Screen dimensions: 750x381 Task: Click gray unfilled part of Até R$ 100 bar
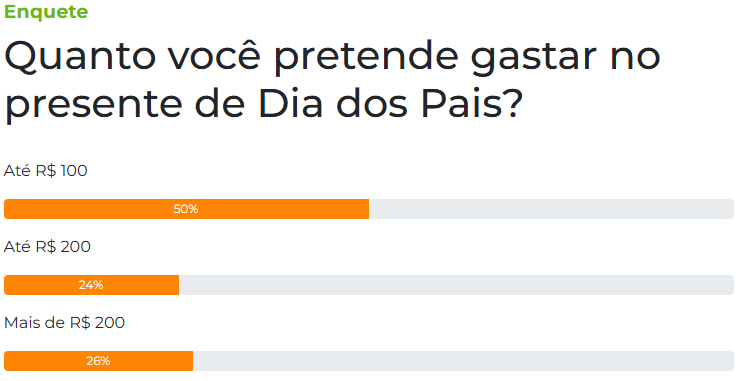[551, 209]
